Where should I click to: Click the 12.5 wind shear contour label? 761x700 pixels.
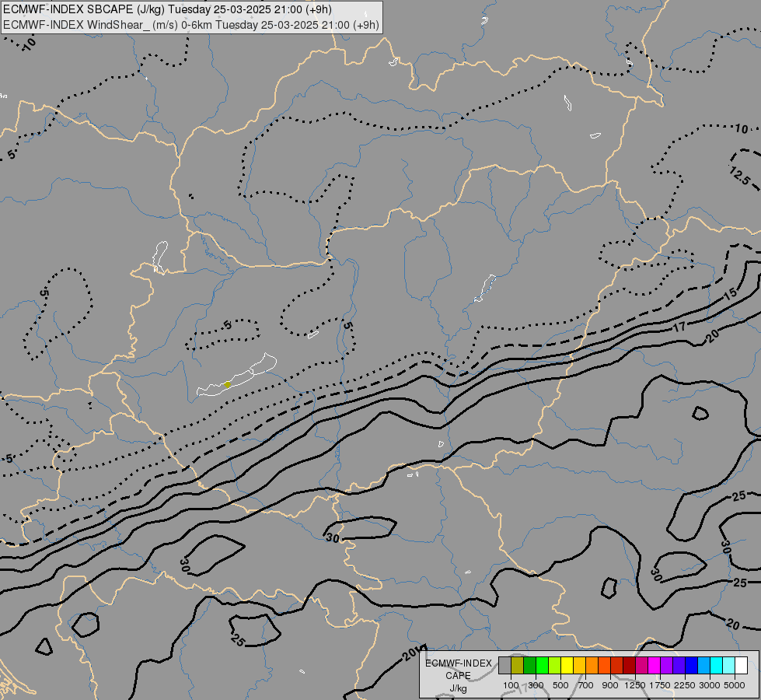tap(740, 175)
